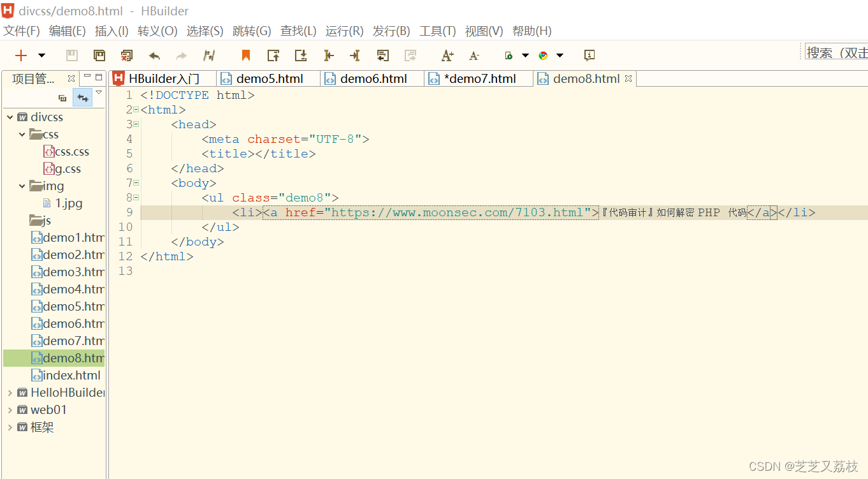Click the greyed-out format toolbar icon
868x479 pixels.
(x=410, y=55)
